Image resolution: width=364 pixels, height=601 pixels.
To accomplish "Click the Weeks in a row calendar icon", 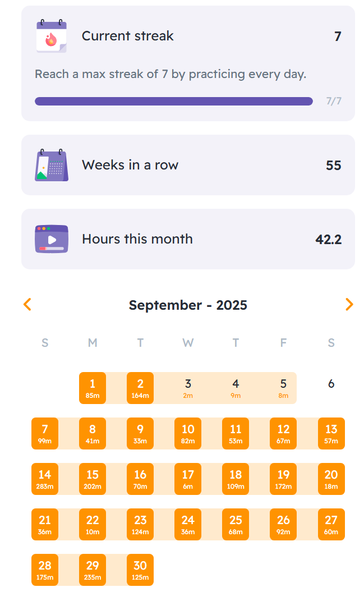I will coord(51,165).
